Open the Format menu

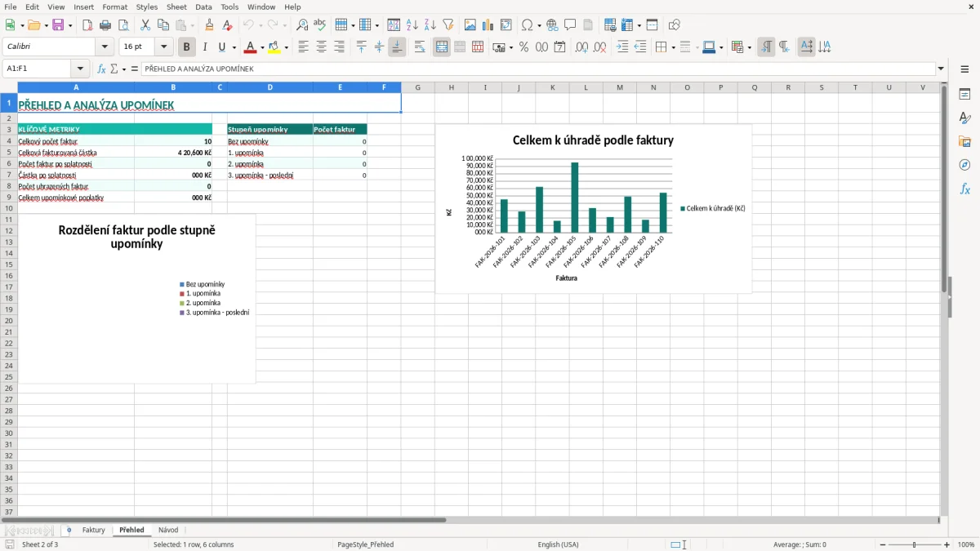point(115,7)
